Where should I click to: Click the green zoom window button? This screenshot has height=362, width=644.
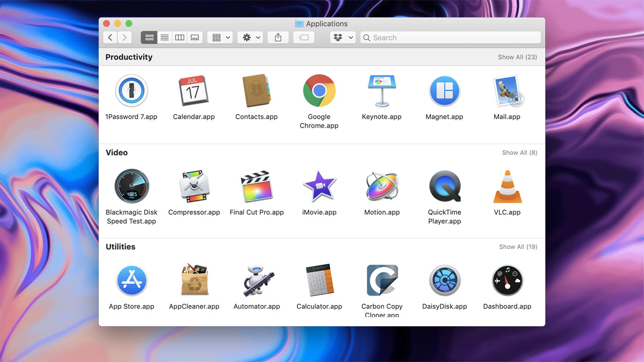[129, 24]
